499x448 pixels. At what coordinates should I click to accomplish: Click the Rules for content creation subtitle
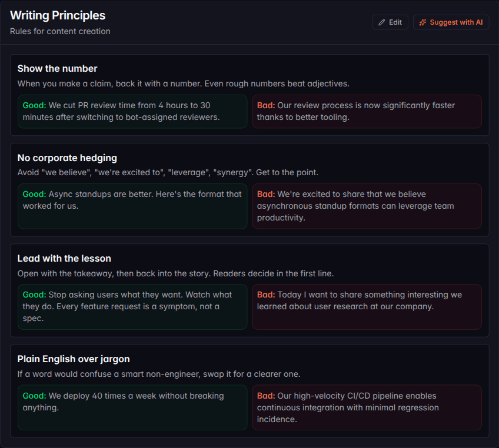click(x=60, y=31)
